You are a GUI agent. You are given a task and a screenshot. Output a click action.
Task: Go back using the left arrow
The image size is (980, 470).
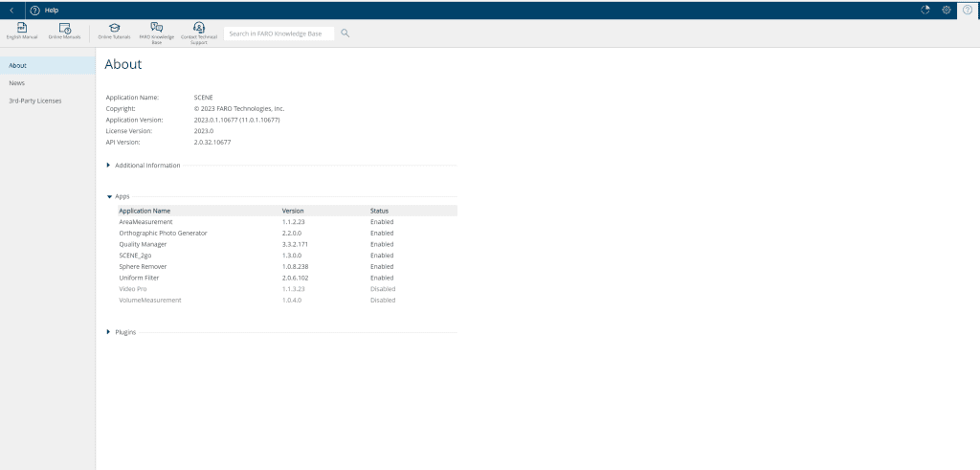coord(11,10)
